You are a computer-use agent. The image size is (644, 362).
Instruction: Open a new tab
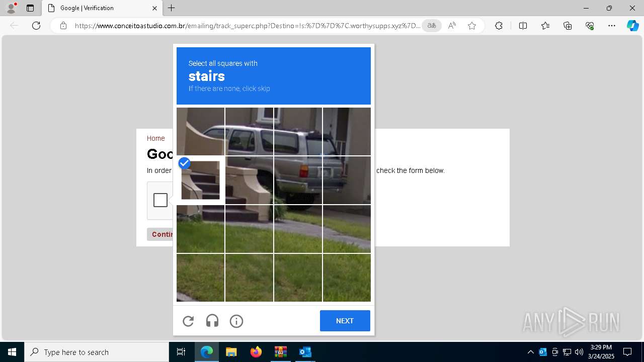(172, 8)
